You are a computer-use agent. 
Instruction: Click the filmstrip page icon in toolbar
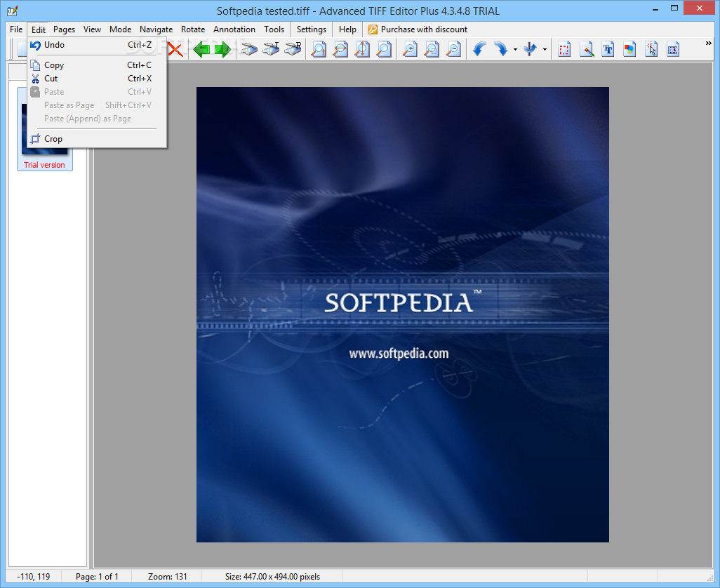(x=673, y=49)
